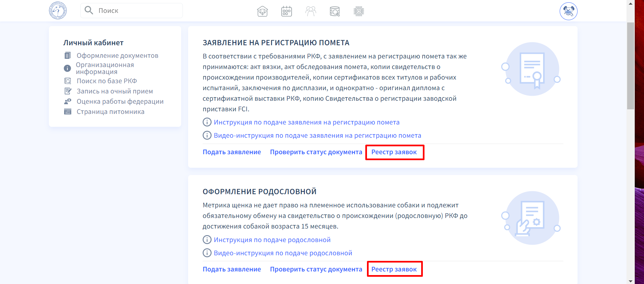The width and height of the screenshot is (644, 284).
Task: Click the magnifier icon in search box
Action: click(89, 11)
